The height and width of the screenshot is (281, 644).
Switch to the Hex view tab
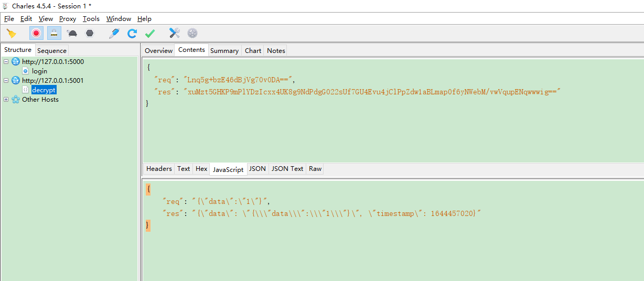[x=201, y=169]
